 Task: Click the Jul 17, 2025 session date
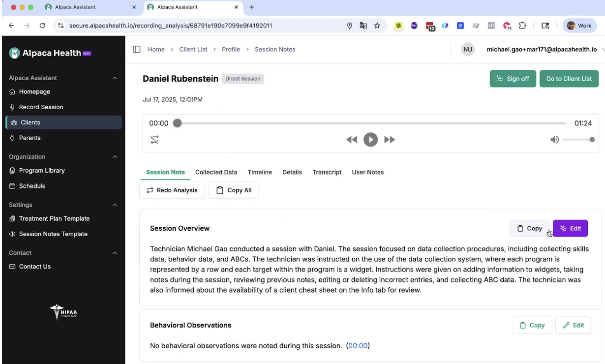coord(173,99)
